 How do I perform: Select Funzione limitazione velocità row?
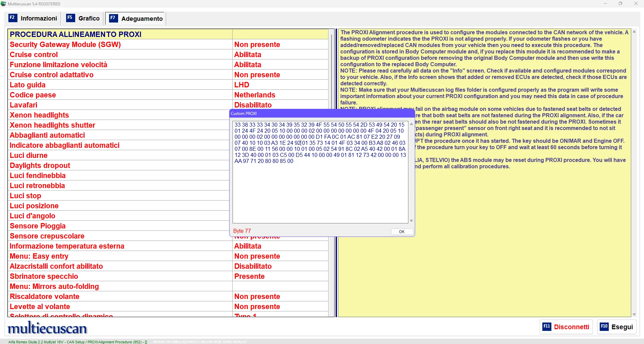(x=168, y=64)
